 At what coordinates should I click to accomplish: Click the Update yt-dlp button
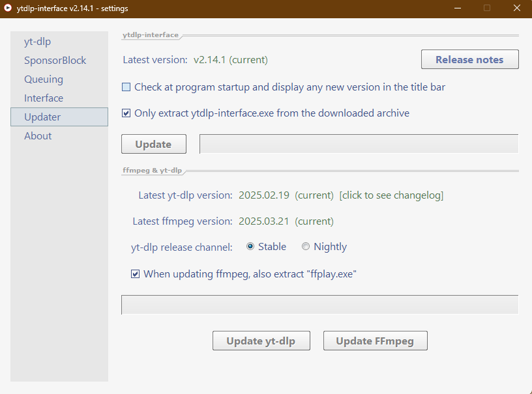click(261, 341)
